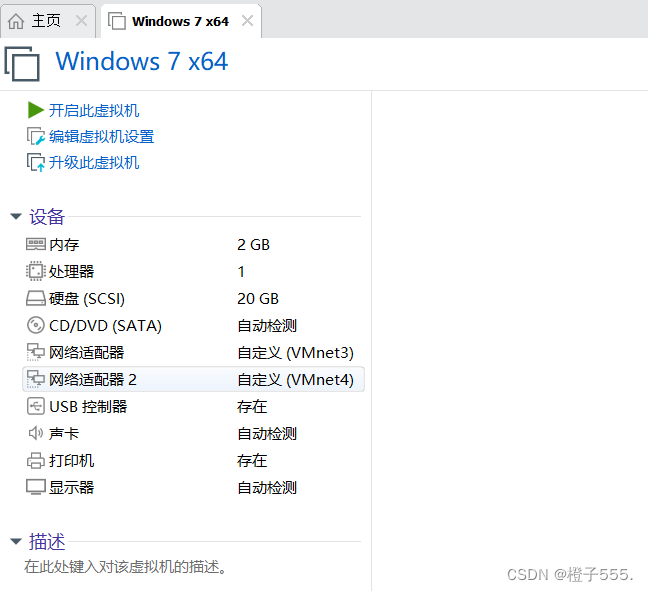Viewport: 648px width, 591px height.
Task: Collapse the 描述 section arrow
Action: coord(16,541)
